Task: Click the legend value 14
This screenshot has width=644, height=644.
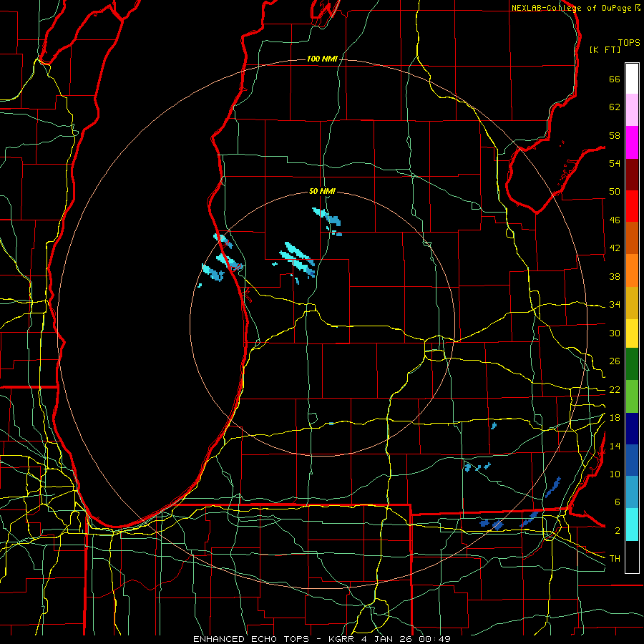Action: tap(615, 446)
